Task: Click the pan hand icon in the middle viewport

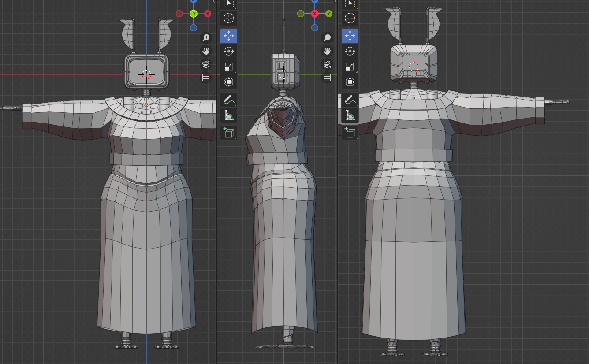Action: [x=327, y=51]
